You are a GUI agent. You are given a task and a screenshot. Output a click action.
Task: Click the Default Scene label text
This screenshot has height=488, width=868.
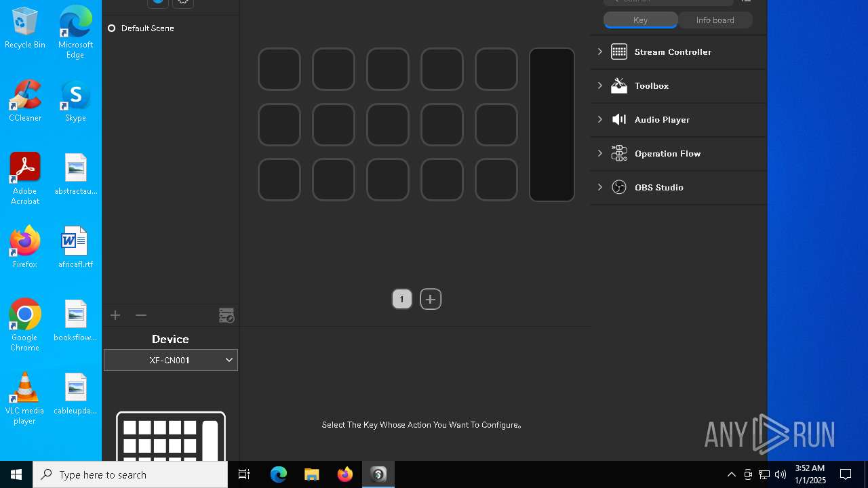(x=148, y=28)
